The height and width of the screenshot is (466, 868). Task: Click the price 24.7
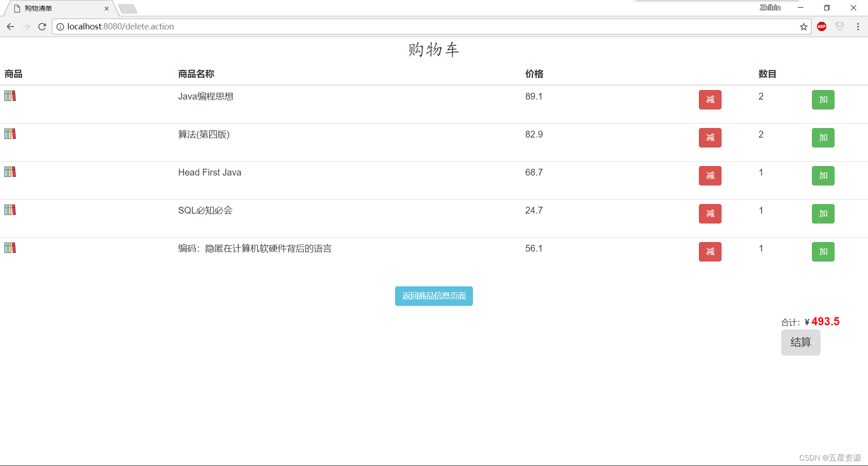coord(534,210)
